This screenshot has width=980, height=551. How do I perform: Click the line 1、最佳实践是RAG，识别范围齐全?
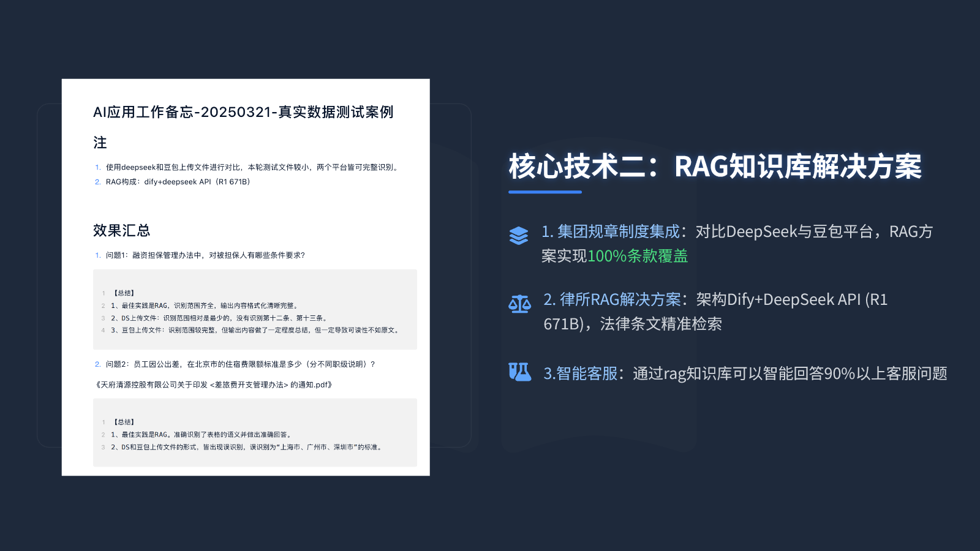click(205, 305)
